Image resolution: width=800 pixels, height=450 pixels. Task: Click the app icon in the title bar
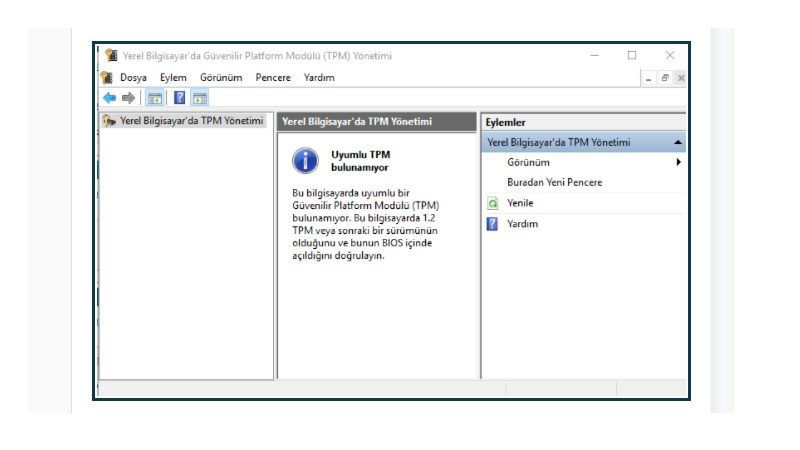(x=111, y=55)
